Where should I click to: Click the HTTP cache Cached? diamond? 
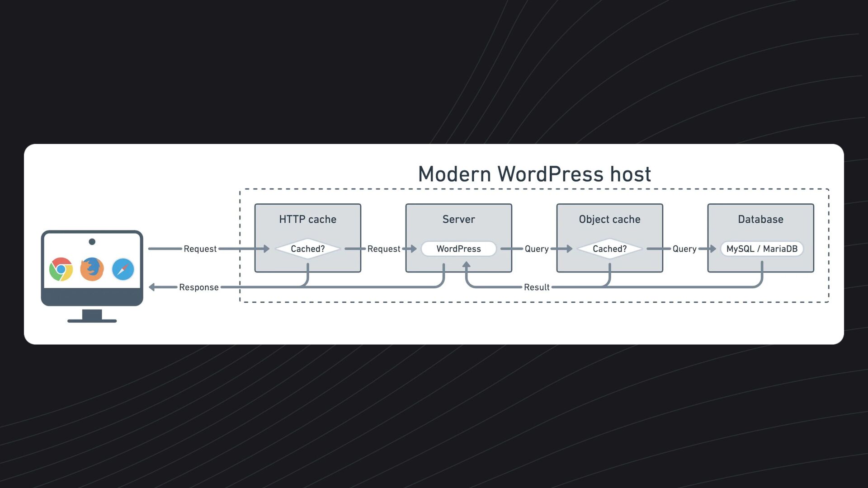tap(307, 249)
